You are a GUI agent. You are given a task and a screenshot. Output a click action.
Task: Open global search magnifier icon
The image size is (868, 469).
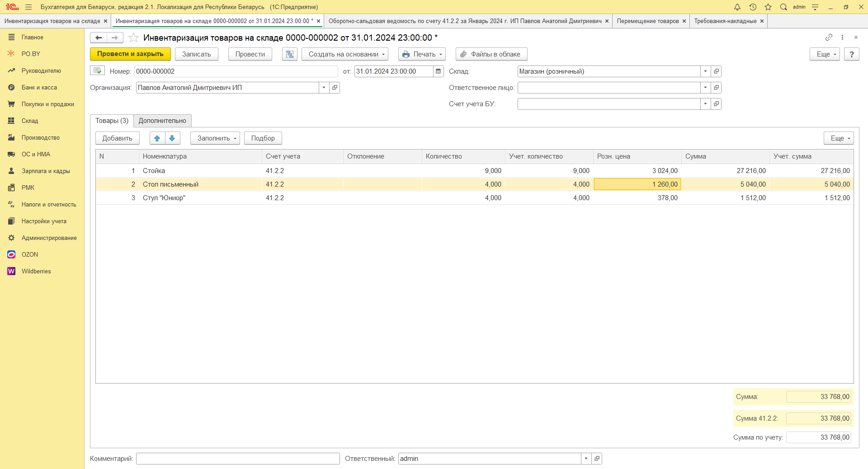point(783,7)
